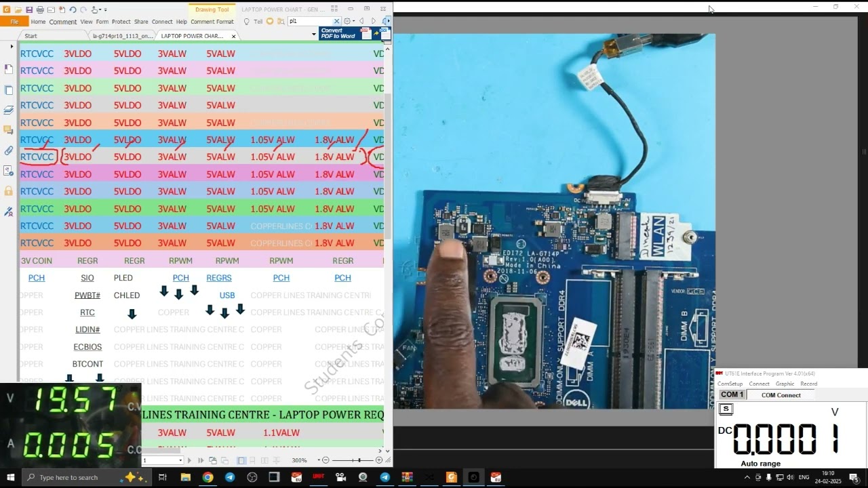This screenshot has height=488, width=868.
Task: Open ComSetup menu in UT61E program
Action: (x=730, y=384)
